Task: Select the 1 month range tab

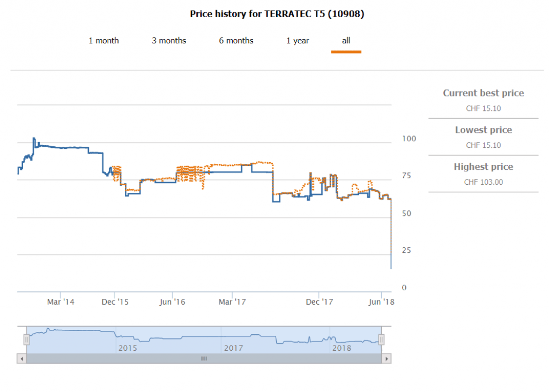Action: point(103,41)
